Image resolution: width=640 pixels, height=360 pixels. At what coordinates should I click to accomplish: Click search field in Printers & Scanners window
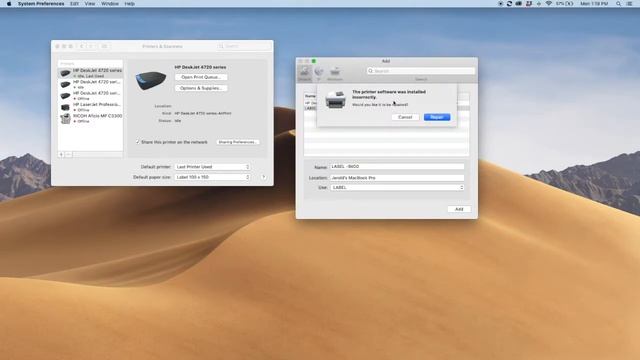coord(243,46)
